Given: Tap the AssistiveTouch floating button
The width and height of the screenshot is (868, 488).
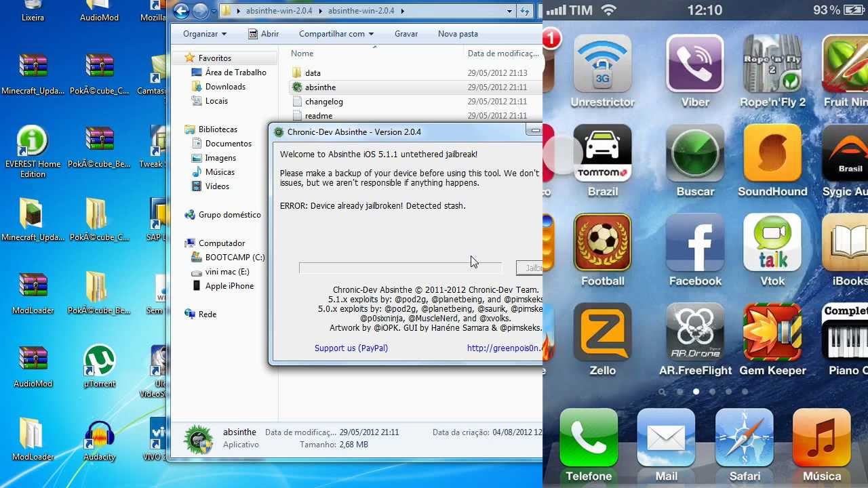Looking at the screenshot, I should 563,155.
